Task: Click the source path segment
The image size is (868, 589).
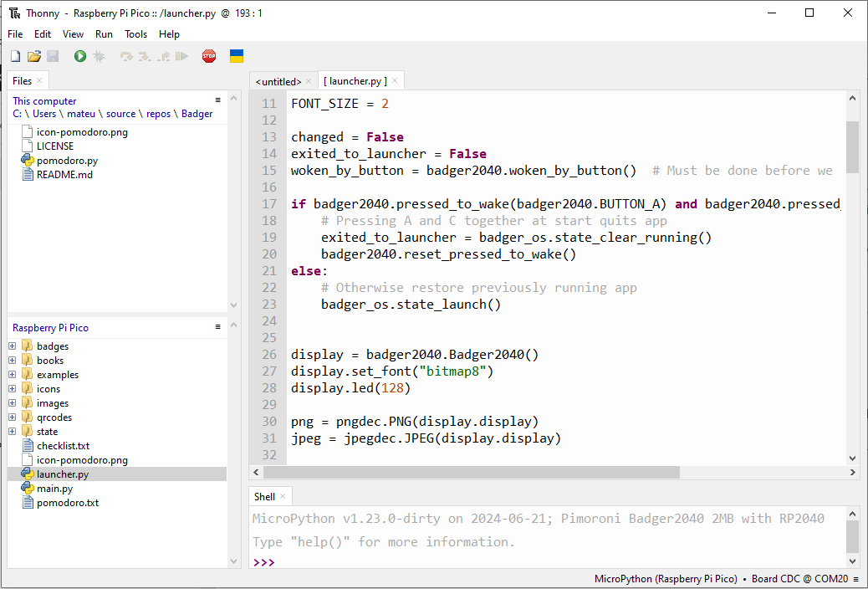Action: coord(120,114)
